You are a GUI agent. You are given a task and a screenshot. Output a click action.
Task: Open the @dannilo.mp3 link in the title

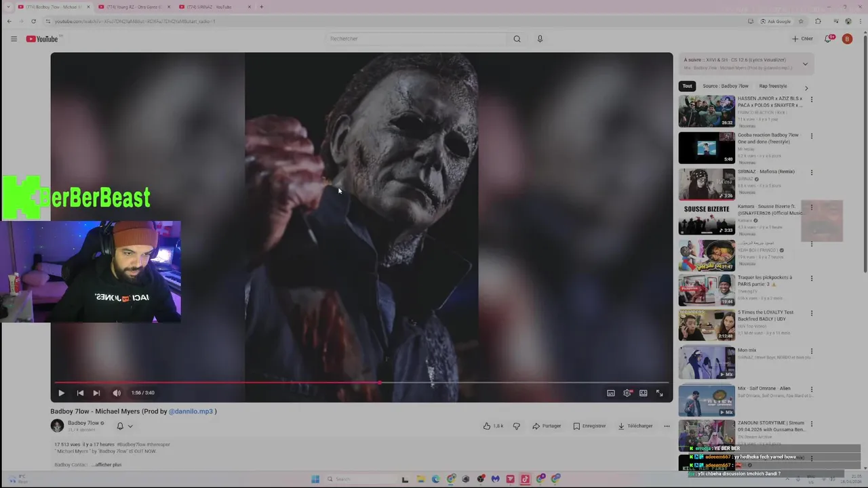click(191, 411)
